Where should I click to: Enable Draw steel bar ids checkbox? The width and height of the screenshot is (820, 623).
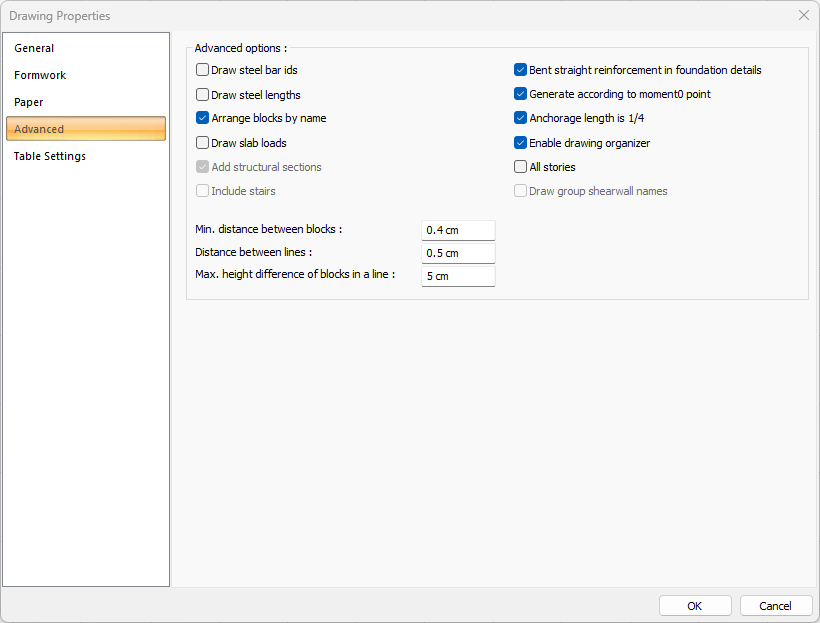pyautogui.click(x=203, y=70)
